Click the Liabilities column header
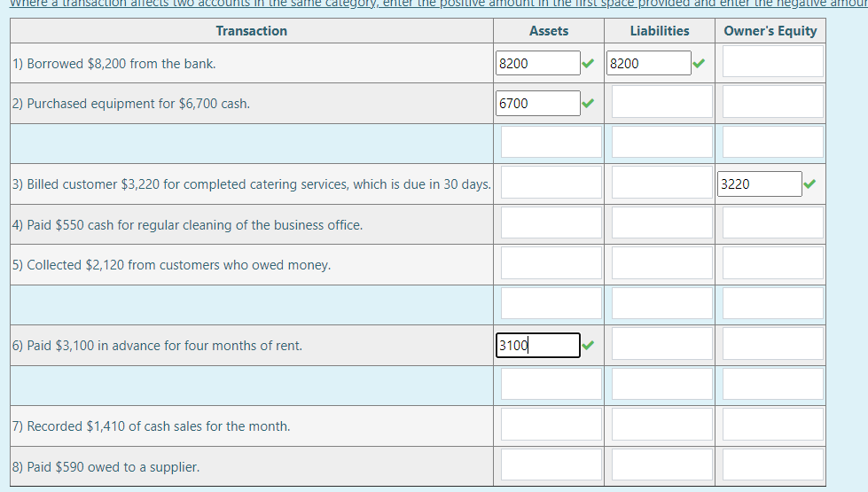Screen dimensions: 868x492 coord(660,31)
